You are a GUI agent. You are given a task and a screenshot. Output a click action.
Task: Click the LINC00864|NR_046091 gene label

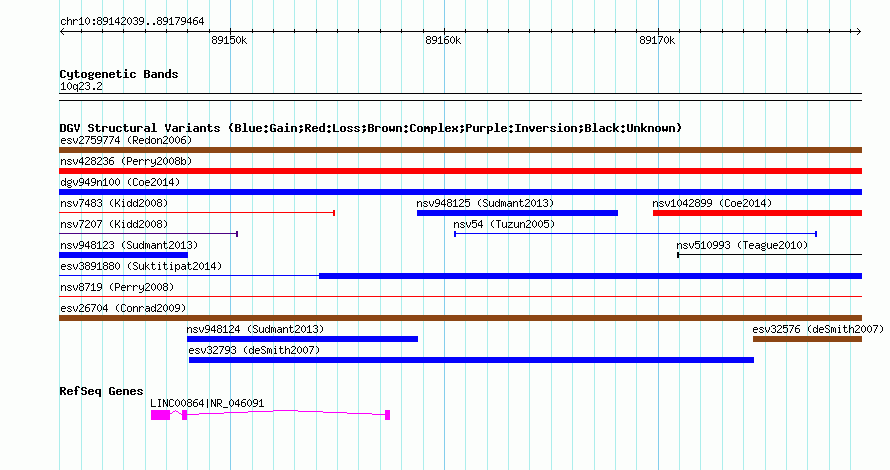tap(207, 404)
